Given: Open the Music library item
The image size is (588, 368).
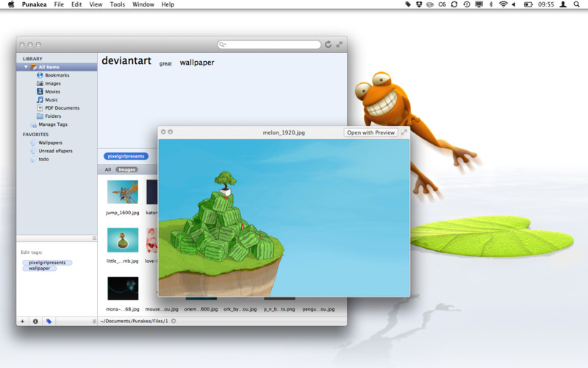Looking at the screenshot, I should click(40, 99).
